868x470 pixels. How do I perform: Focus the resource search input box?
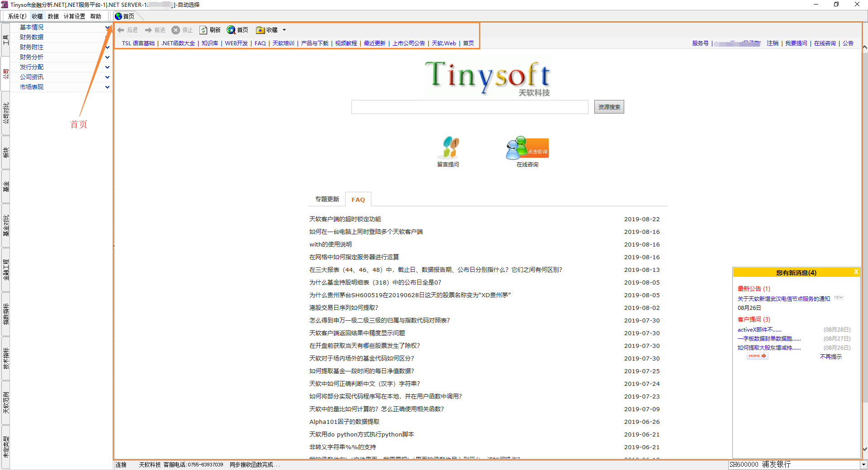(470, 107)
